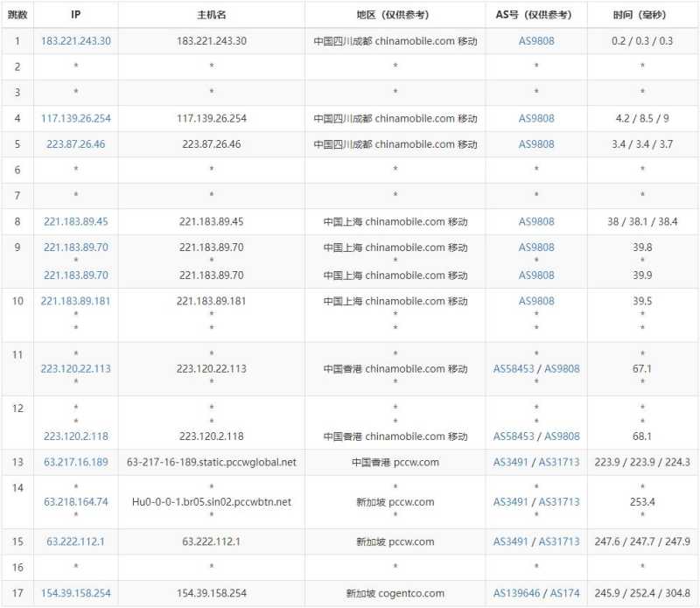Select time value 39.5 in hop 10
Screen dimensions: 700x608
642,301
